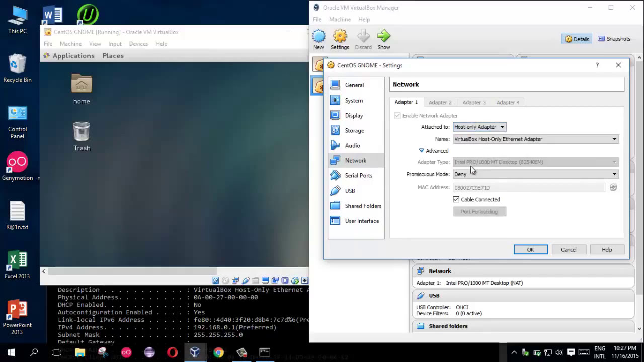Click the green Show arrow icon
The height and width of the screenshot is (362, 644).
[x=384, y=40]
